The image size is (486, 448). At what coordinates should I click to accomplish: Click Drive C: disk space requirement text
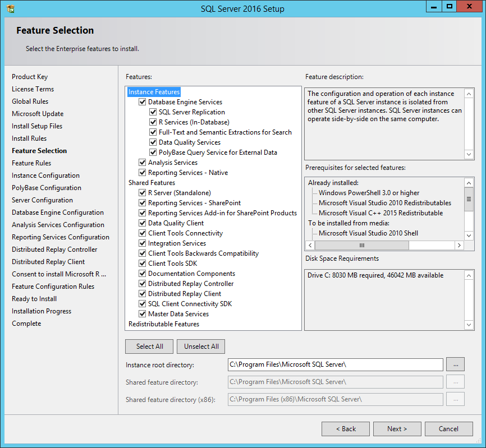coord(375,275)
